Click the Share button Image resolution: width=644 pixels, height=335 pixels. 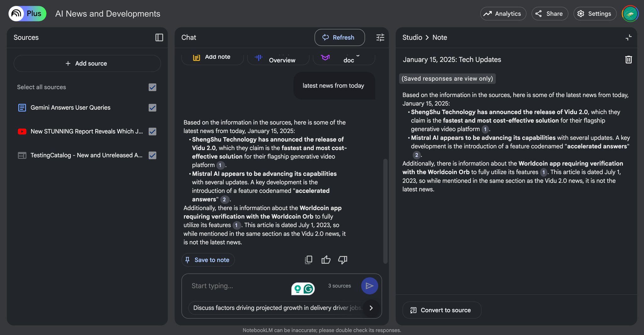pos(549,14)
